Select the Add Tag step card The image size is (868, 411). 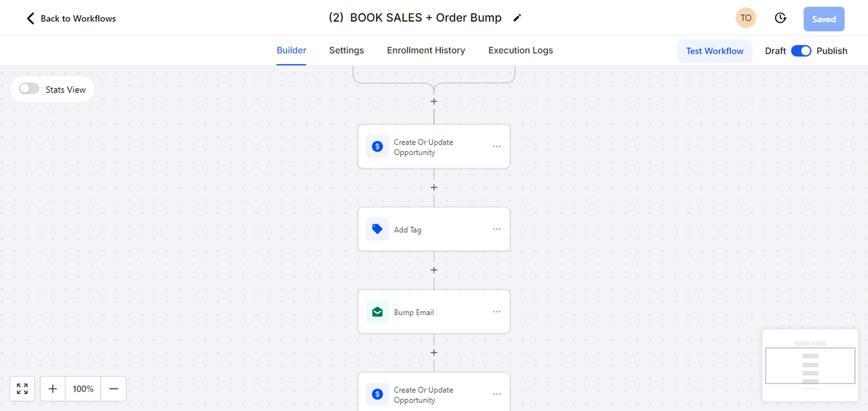click(434, 229)
